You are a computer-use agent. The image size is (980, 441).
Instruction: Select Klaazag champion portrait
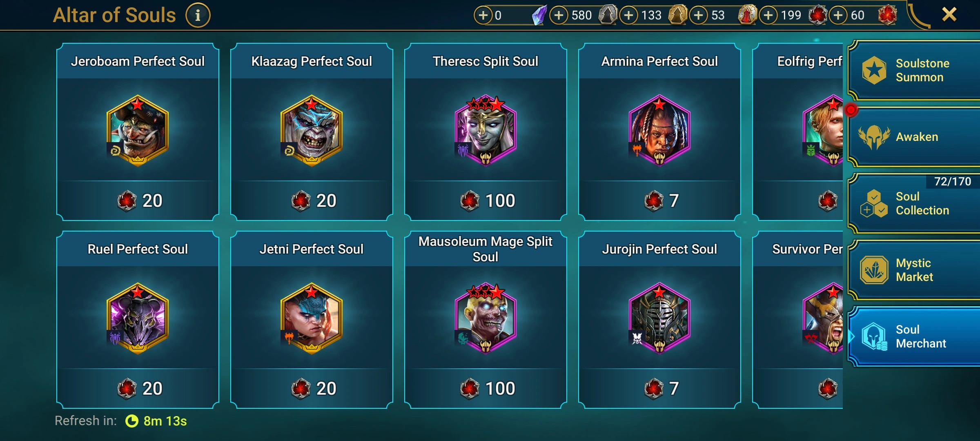[x=312, y=131]
